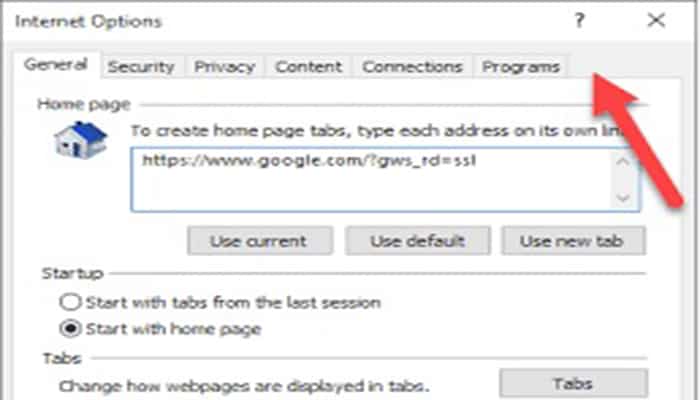Click the home page scroll down arrow

pos(623,198)
